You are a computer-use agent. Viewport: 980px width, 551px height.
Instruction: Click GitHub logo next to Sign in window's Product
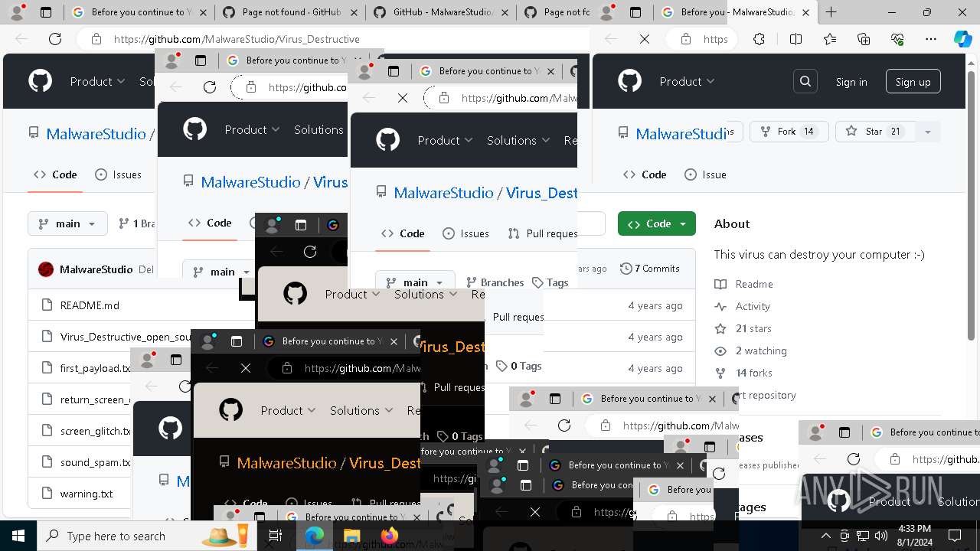[629, 81]
